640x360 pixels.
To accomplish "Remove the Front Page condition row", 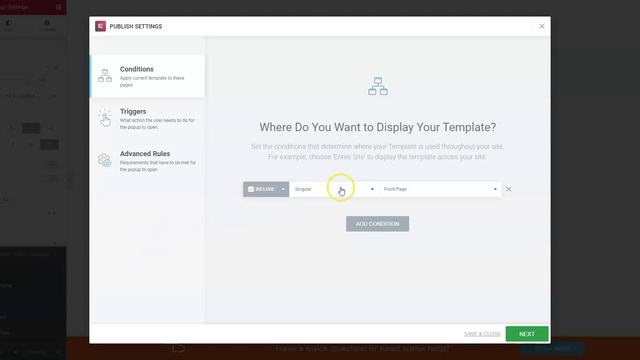I will tap(509, 189).
